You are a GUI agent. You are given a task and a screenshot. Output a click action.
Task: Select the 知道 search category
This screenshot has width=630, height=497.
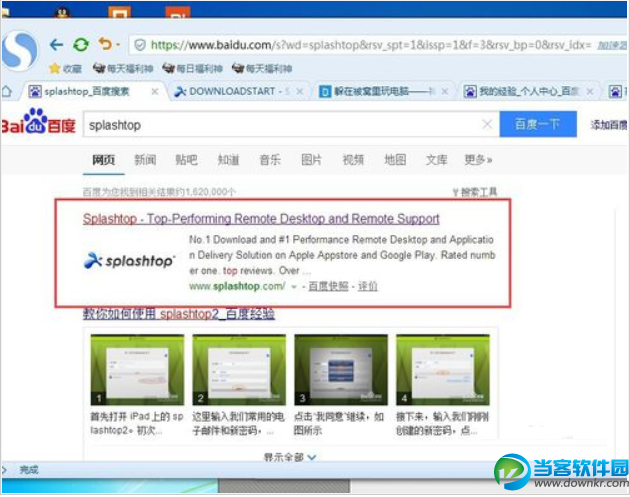228,160
